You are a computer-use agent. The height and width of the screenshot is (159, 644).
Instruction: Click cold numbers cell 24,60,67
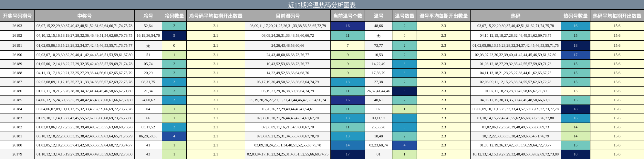pyautogui.click(x=148, y=100)
